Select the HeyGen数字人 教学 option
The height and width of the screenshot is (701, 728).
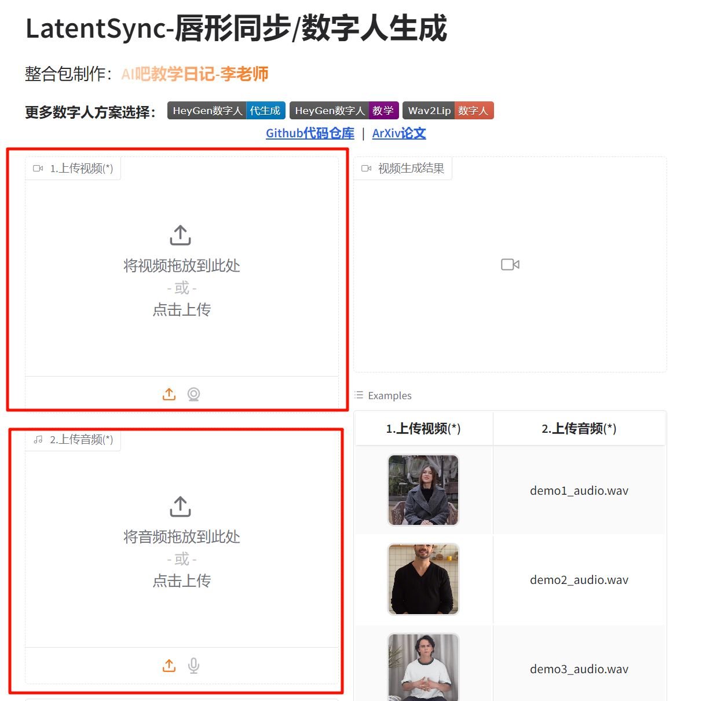(345, 110)
